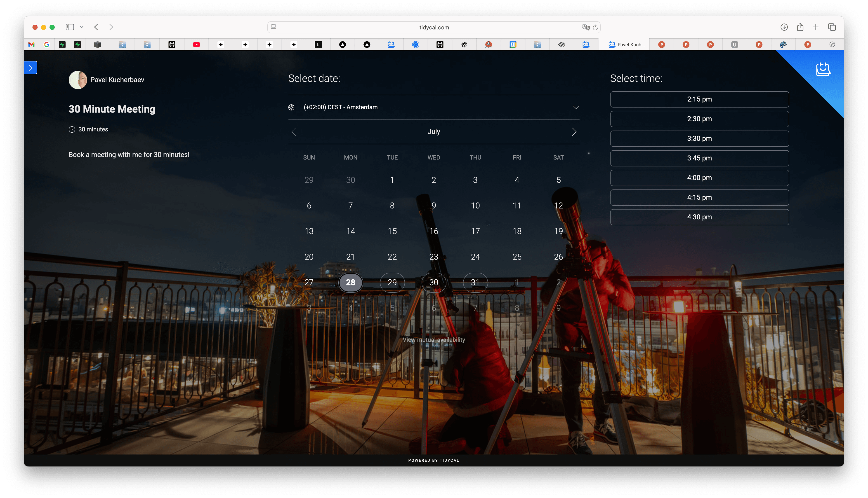Open sidebar tab group dropdown arrow
Image resolution: width=868 pixels, height=498 pixels.
pyautogui.click(x=82, y=27)
